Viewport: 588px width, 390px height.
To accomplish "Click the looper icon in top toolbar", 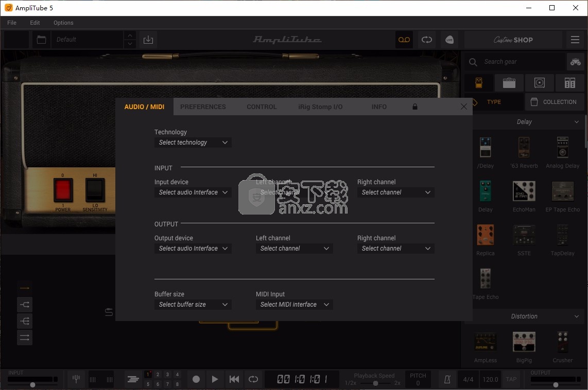I will pos(427,40).
